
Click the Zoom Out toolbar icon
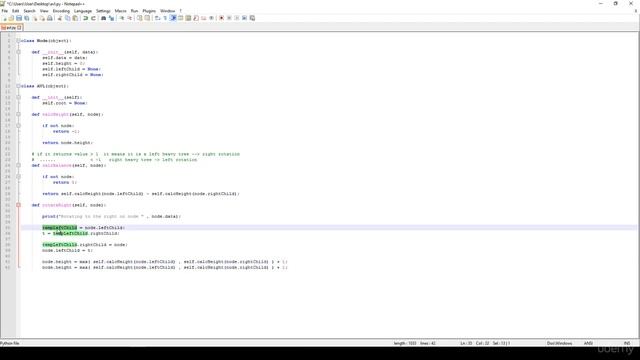pos(129,18)
